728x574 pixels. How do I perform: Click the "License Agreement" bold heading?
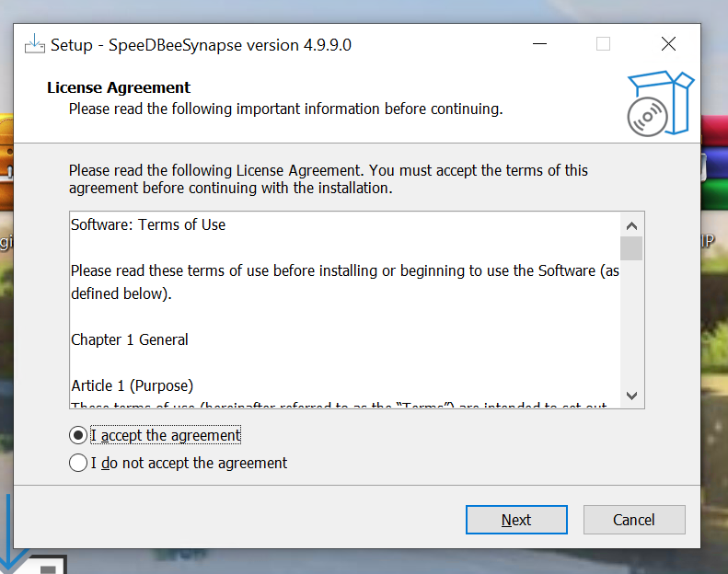119,87
